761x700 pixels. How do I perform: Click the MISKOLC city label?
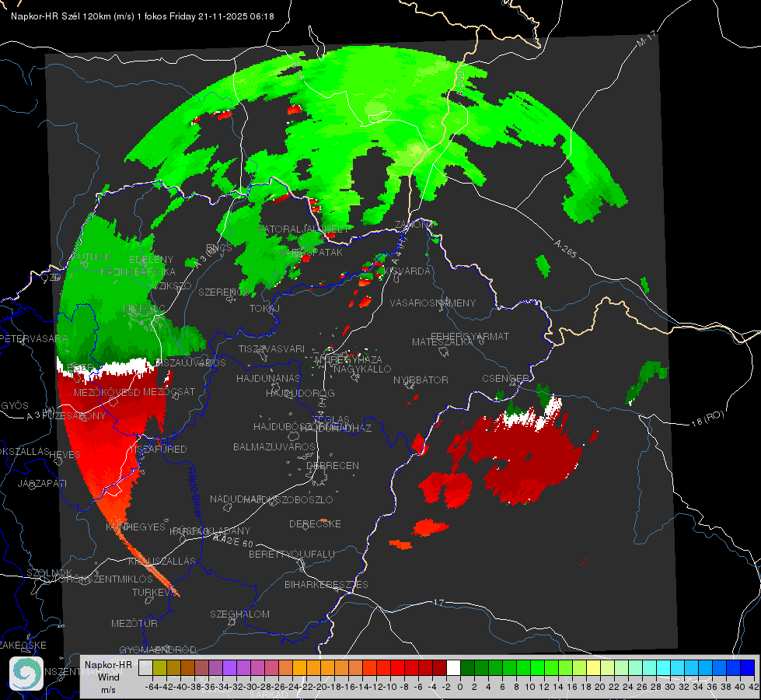tap(144, 309)
